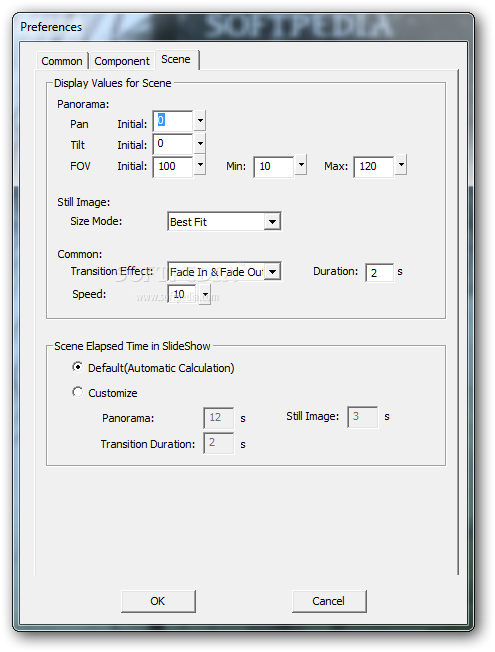Click the Cancel button

(329, 601)
